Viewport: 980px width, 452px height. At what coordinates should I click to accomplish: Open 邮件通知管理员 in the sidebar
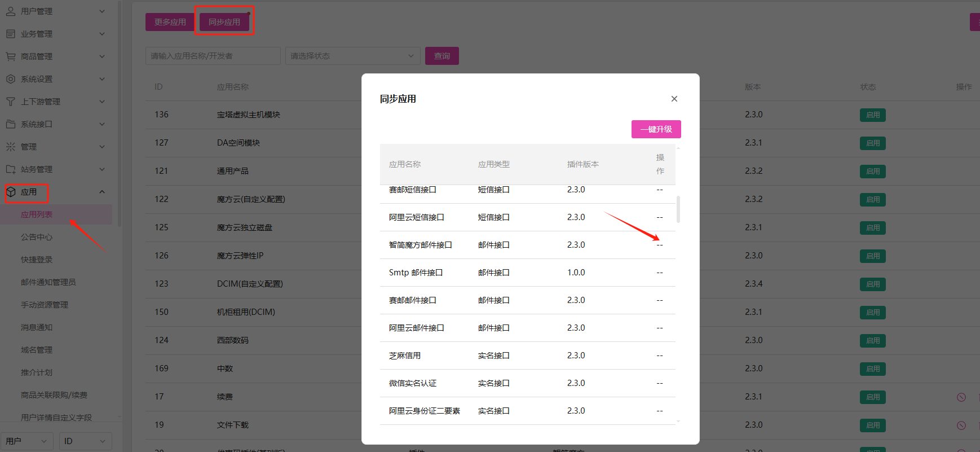(x=48, y=282)
